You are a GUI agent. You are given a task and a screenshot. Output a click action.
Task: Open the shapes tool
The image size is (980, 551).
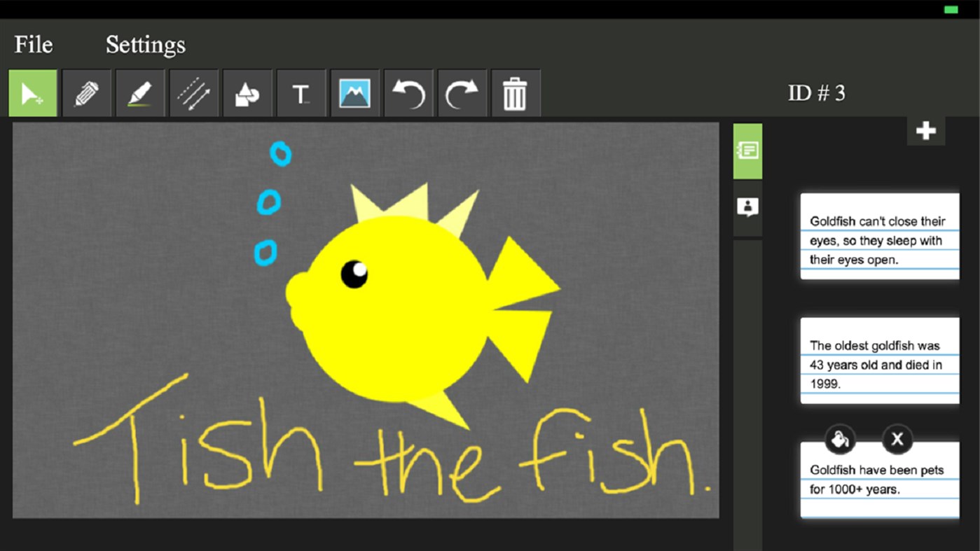click(247, 93)
